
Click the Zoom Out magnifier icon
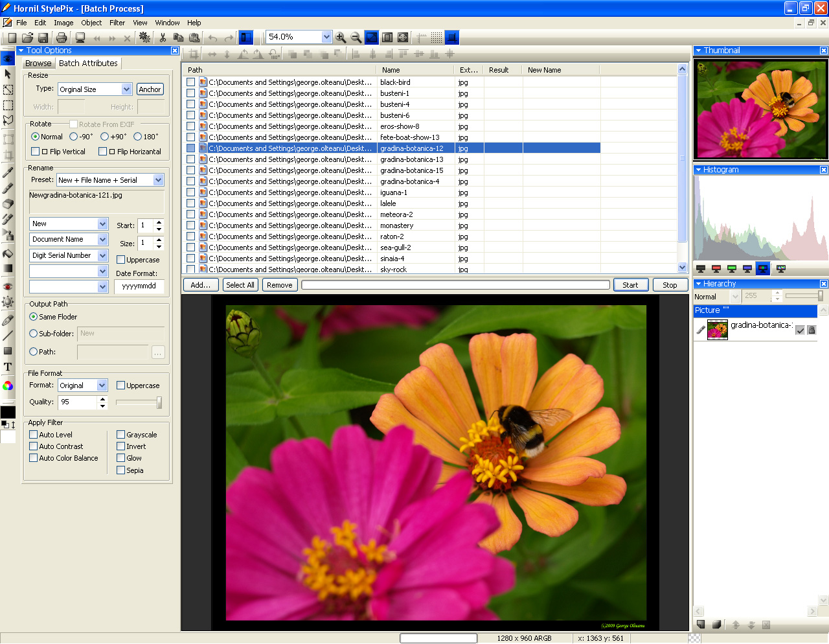(356, 38)
